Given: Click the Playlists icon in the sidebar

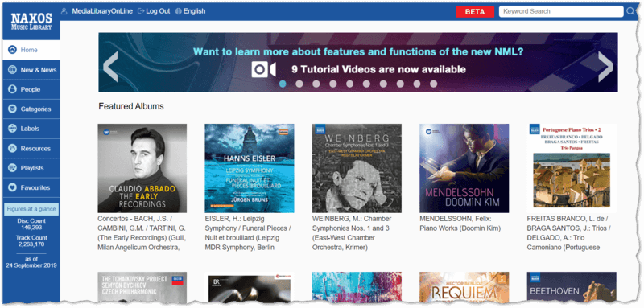Looking at the screenshot, I should pos(13,168).
